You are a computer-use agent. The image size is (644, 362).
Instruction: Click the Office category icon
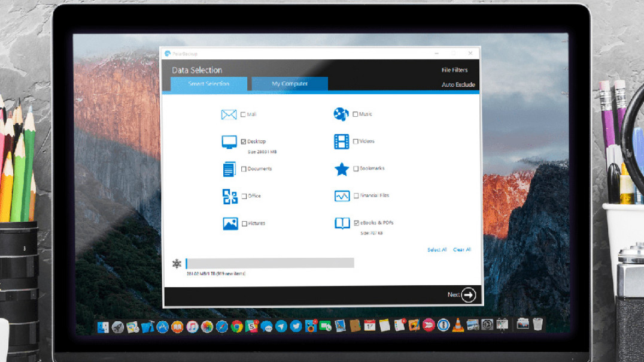(230, 197)
